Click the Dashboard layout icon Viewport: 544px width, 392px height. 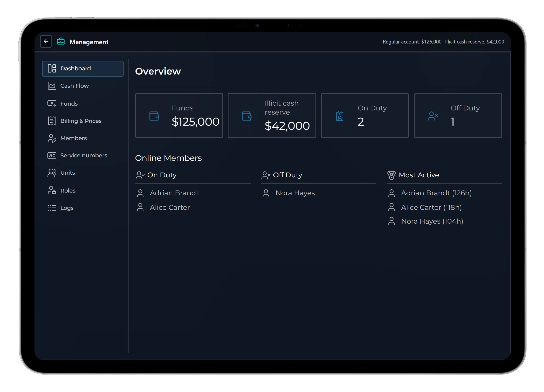coord(52,69)
